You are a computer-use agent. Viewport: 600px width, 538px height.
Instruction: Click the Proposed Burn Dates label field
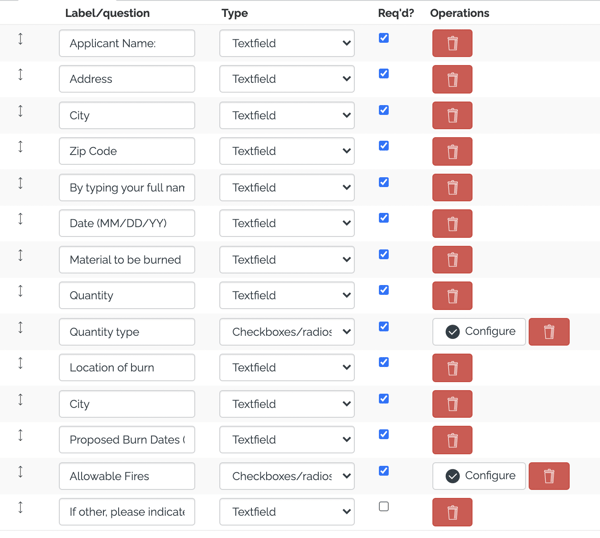(x=127, y=440)
